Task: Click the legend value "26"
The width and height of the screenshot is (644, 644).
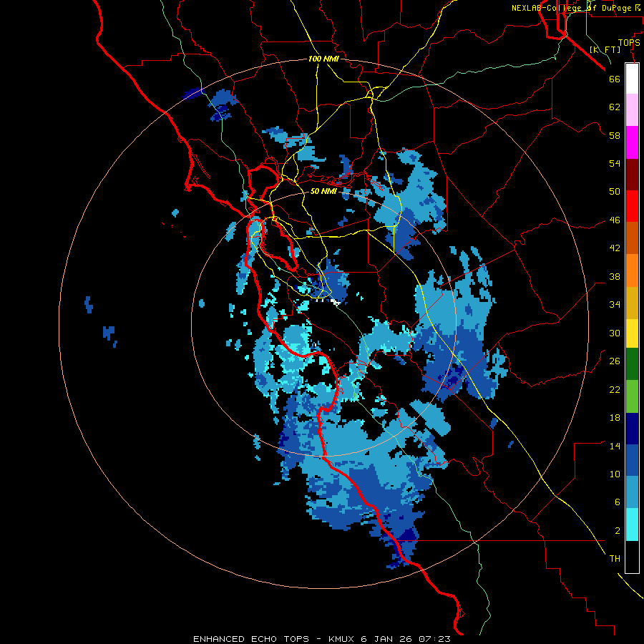Action: click(615, 361)
